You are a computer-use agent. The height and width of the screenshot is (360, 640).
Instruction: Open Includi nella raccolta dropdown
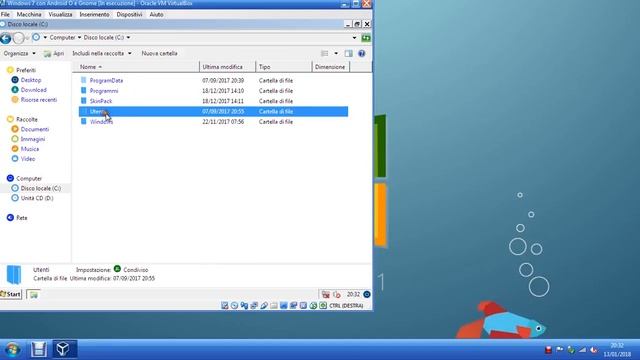[x=102, y=53]
